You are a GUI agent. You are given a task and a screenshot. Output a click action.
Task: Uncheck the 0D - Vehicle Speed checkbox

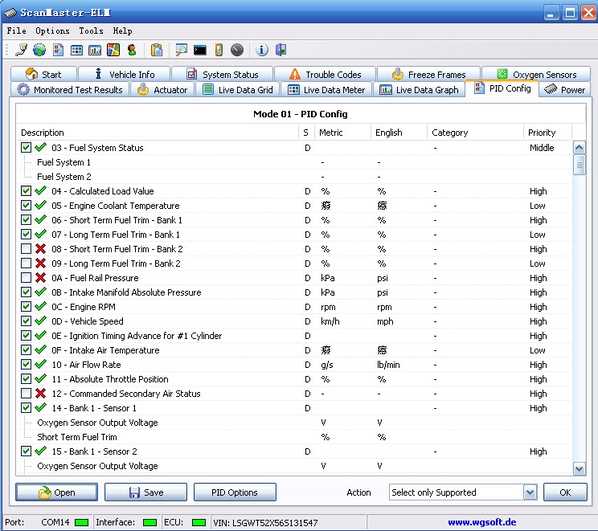coord(26,321)
